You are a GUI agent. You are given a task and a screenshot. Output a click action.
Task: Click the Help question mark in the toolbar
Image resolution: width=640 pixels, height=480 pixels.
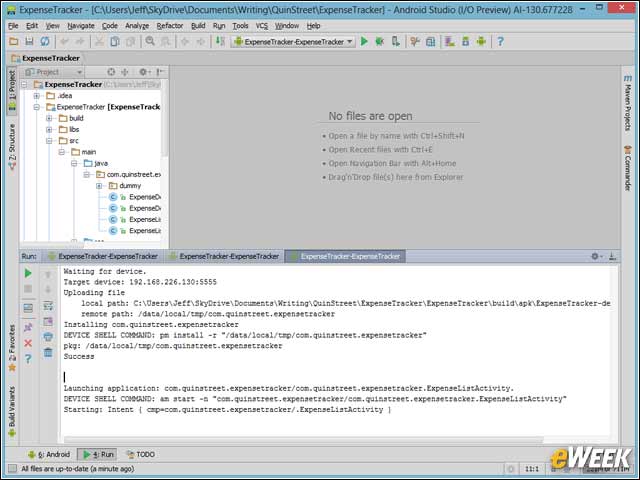500,42
